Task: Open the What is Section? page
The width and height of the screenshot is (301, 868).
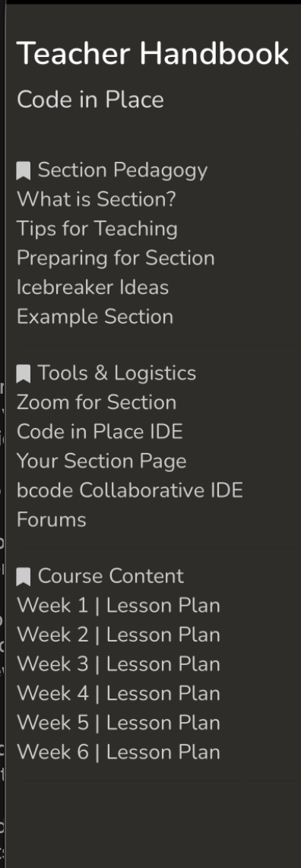Action: point(97,198)
